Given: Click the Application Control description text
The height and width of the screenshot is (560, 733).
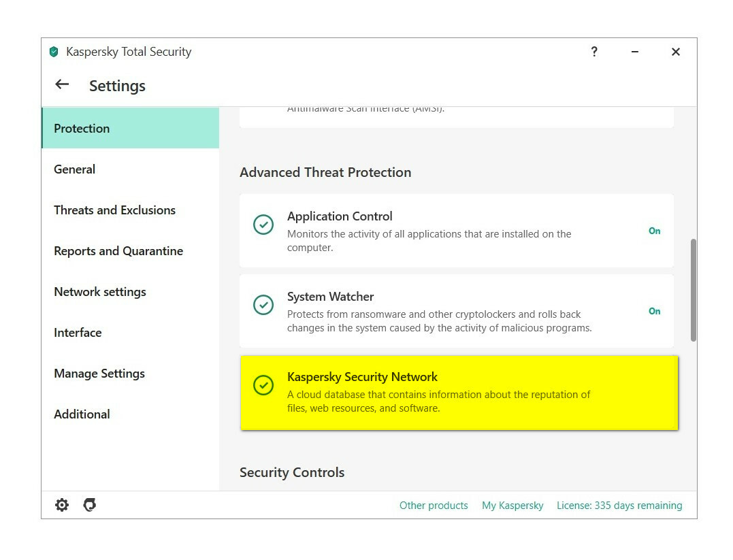Looking at the screenshot, I should click(429, 241).
